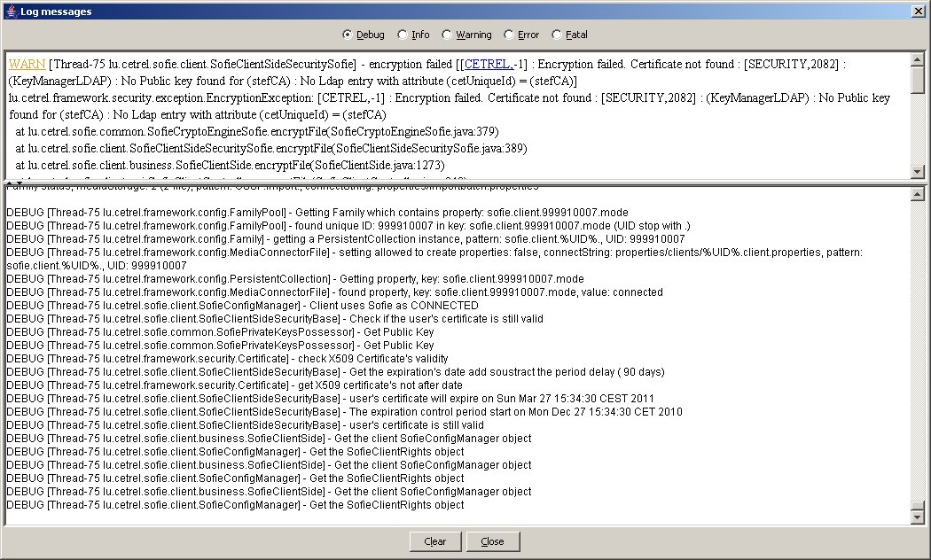This screenshot has width=931, height=560.
Task: Select the Info log level
Action: 403,35
